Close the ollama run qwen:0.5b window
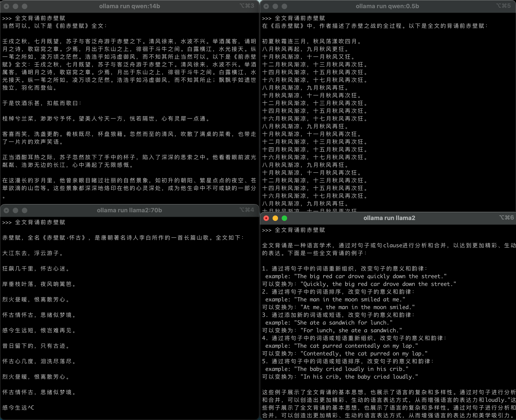This screenshot has width=516, height=420. [x=266, y=6]
